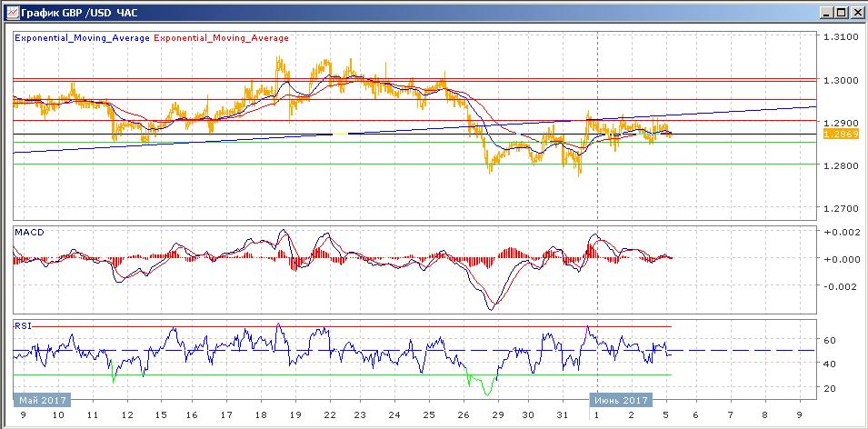The image size is (868, 429).
Task: Click date label 11 on time axis
Action: [93, 414]
